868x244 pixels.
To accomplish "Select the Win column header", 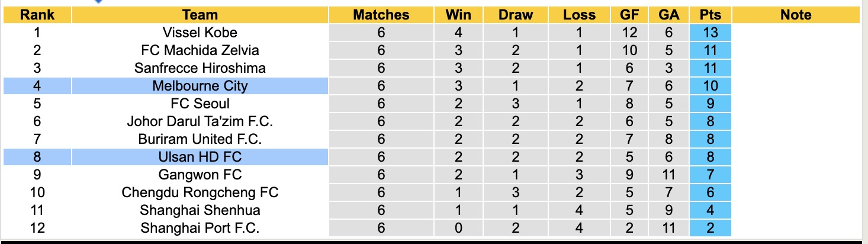I will click(x=458, y=15).
